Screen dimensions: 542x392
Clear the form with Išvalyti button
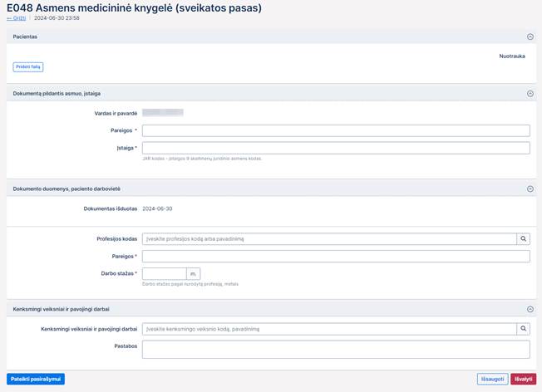tap(523, 379)
